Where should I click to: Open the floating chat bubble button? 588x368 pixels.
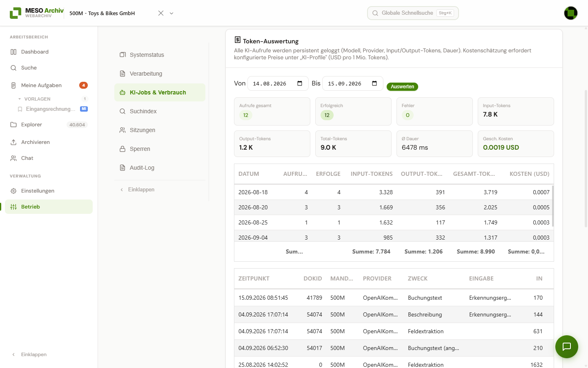coord(566,347)
